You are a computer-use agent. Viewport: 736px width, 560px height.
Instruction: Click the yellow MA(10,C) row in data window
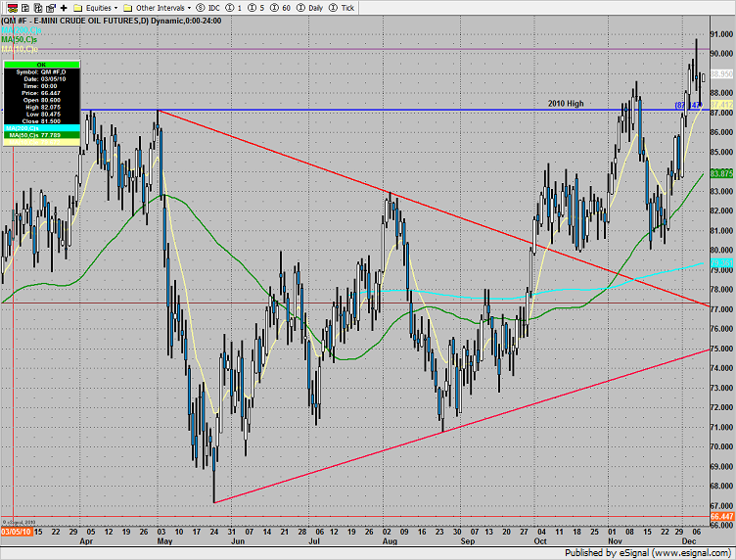tap(42, 142)
